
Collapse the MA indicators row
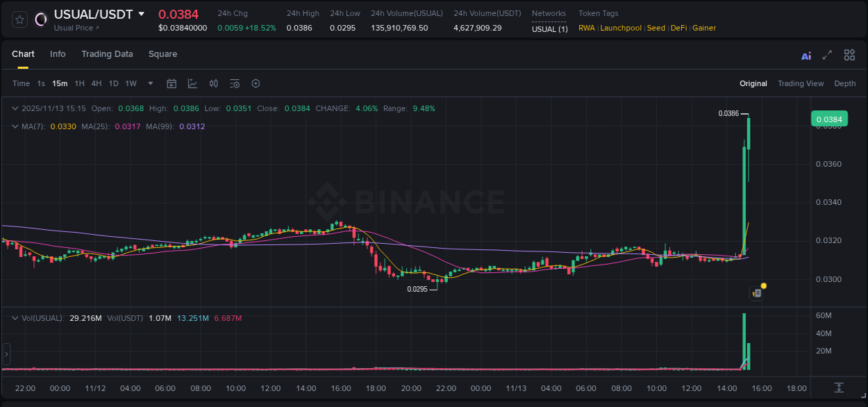(15, 126)
